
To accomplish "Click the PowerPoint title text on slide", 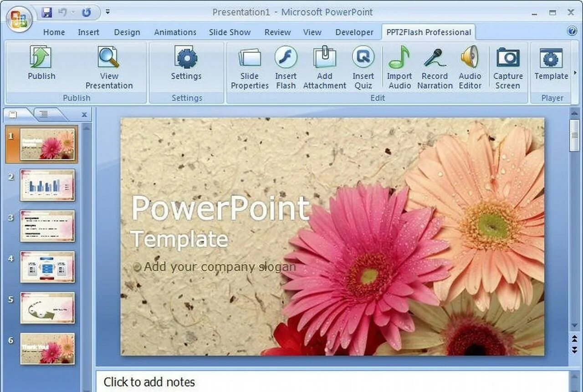I will pos(220,208).
